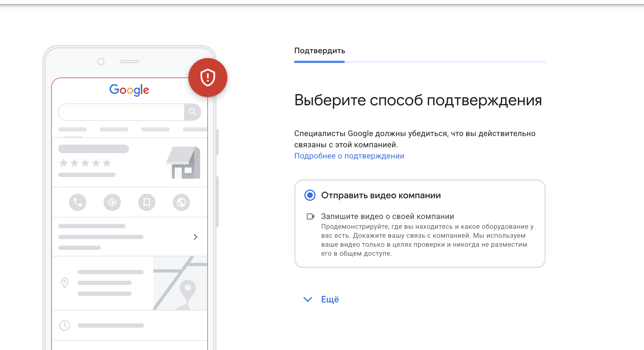644x350 pixels.
Task: Click the directions diamond icon in mockup
Action: tap(112, 202)
